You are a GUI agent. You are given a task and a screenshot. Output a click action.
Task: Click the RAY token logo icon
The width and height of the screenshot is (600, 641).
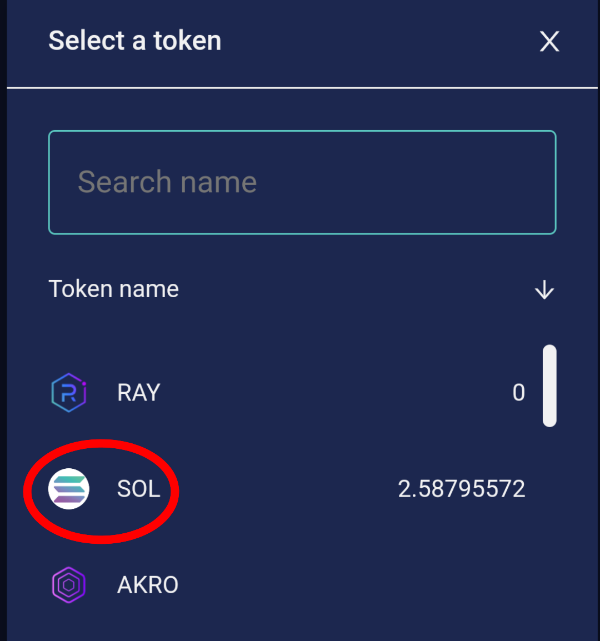pyautogui.click(x=69, y=393)
